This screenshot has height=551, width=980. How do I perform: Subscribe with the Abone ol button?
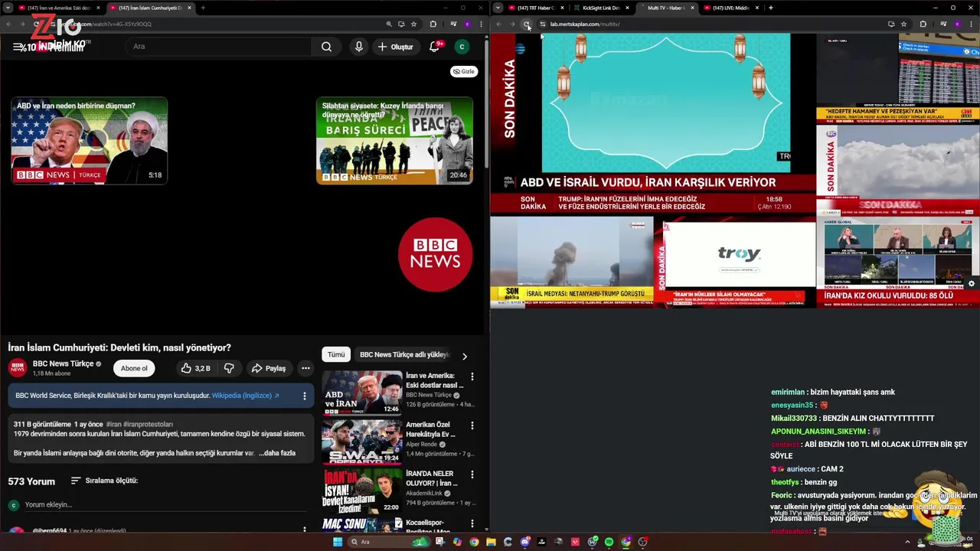point(134,368)
